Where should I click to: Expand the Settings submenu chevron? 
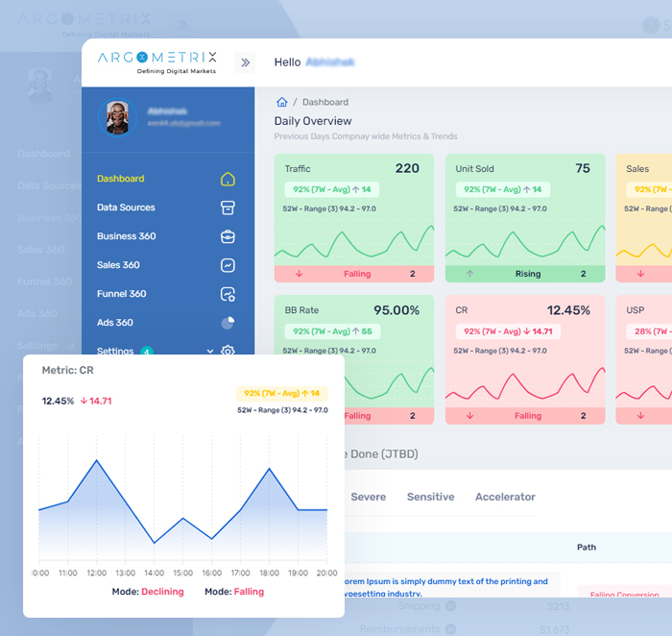(x=210, y=351)
